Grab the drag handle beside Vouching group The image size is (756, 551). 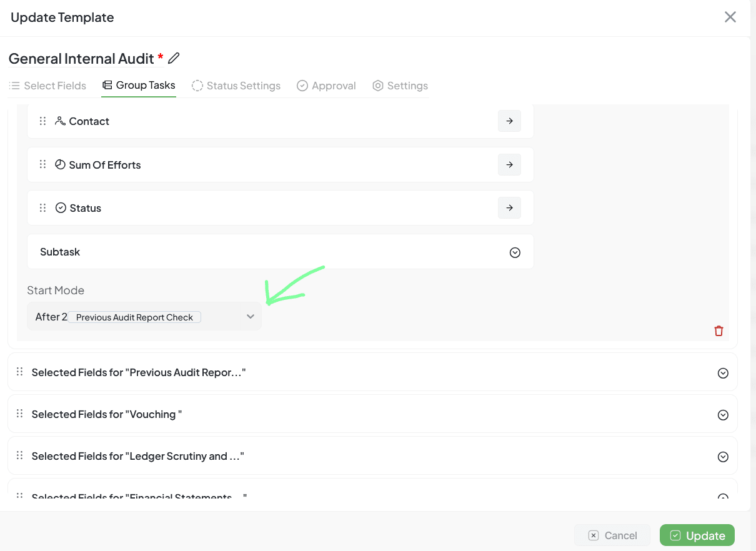tap(19, 414)
